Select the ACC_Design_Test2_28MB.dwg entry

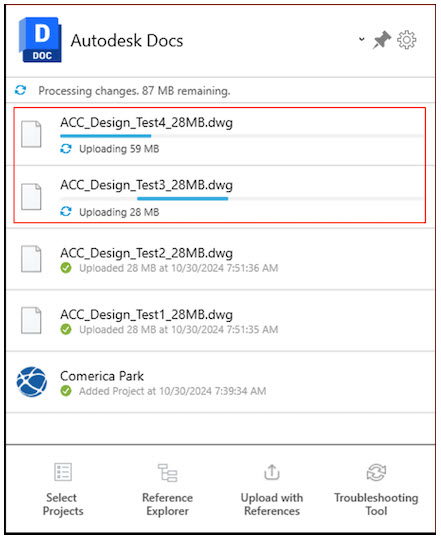[220, 259]
